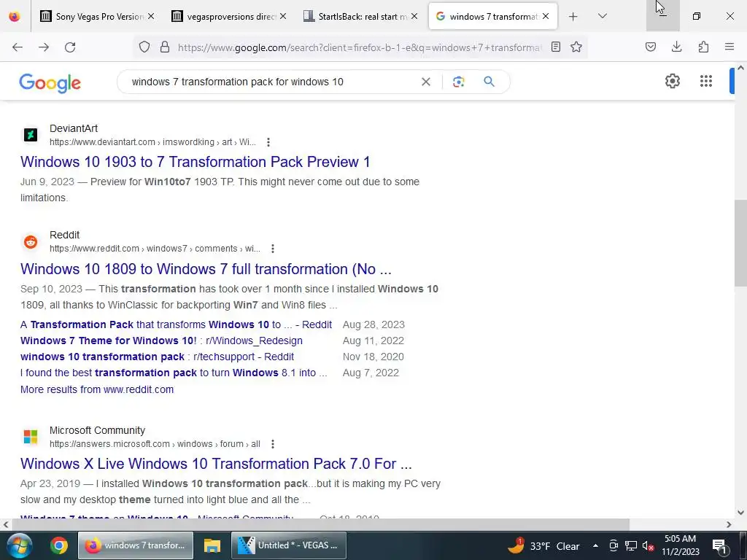Select Firefox window button on taskbar
The height and width of the screenshot is (560, 747).
point(135,545)
